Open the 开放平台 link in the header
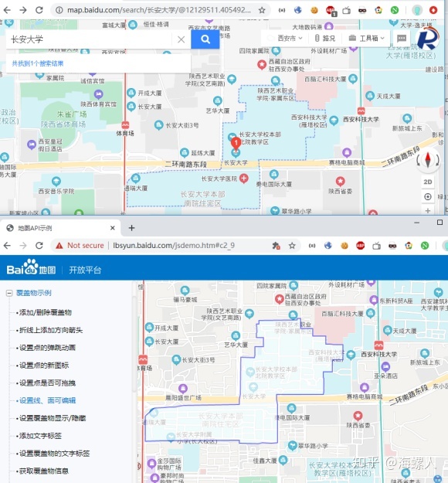Viewport: 448px width, 483px height. (85, 270)
